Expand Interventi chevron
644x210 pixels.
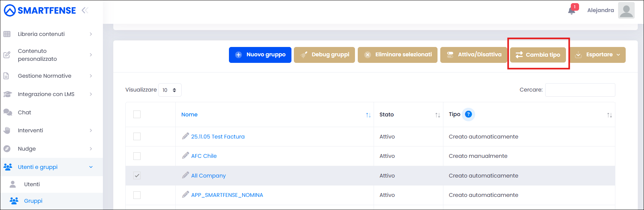click(x=91, y=130)
